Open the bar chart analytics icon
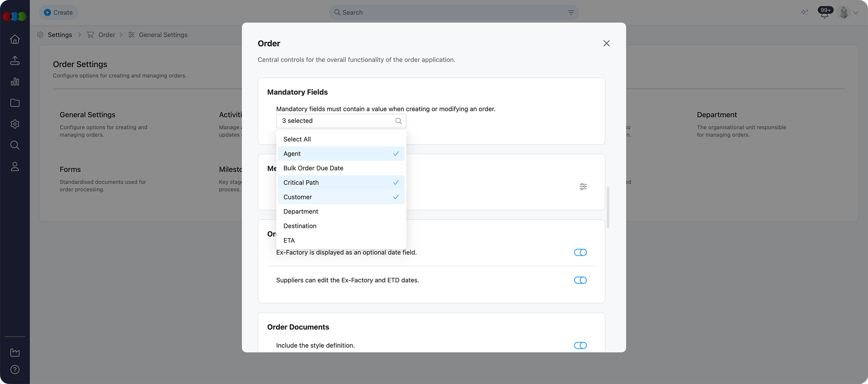The width and height of the screenshot is (868, 384). tap(15, 82)
